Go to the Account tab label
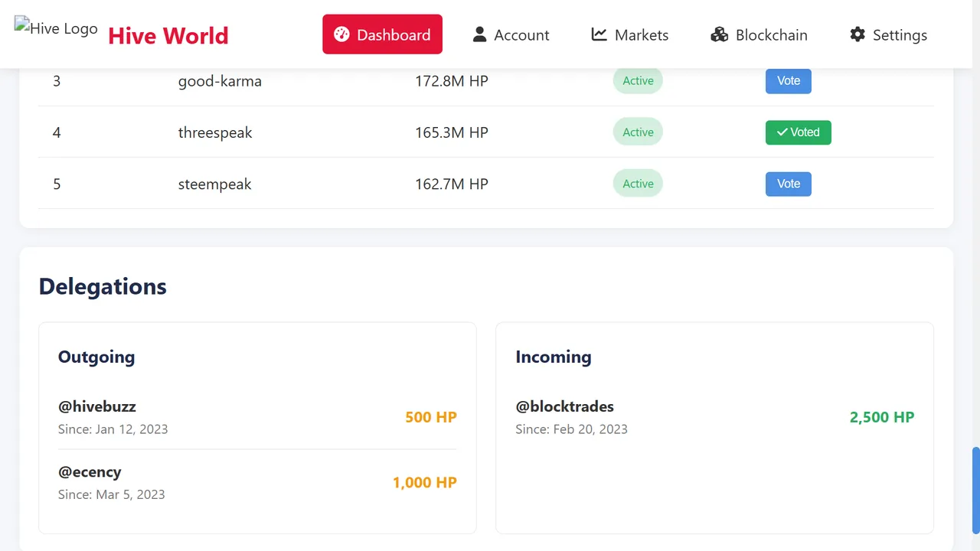 pyautogui.click(x=521, y=35)
